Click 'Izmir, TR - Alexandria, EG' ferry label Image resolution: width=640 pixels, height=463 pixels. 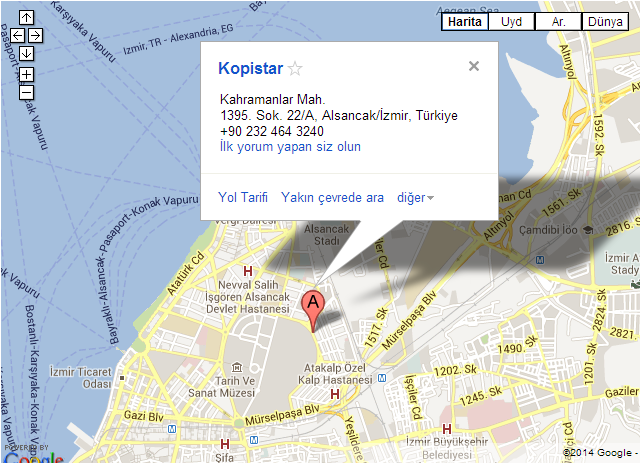[x=178, y=40]
